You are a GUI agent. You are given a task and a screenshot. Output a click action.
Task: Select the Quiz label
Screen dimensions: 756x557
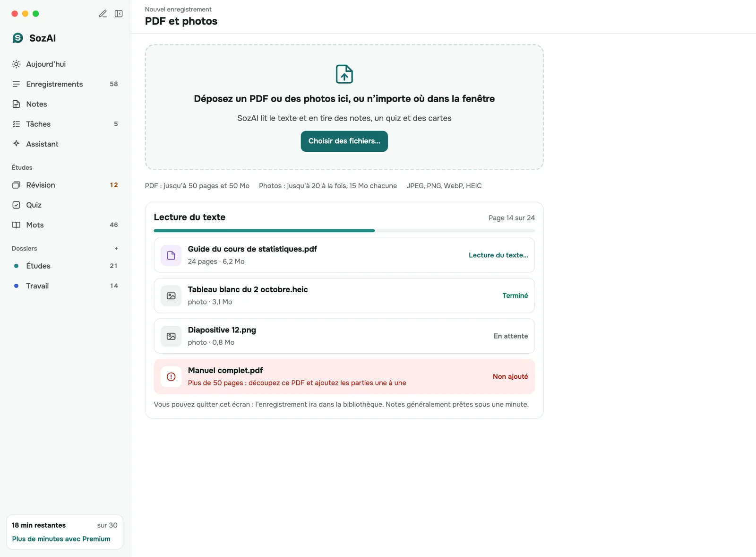pyautogui.click(x=34, y=205)
